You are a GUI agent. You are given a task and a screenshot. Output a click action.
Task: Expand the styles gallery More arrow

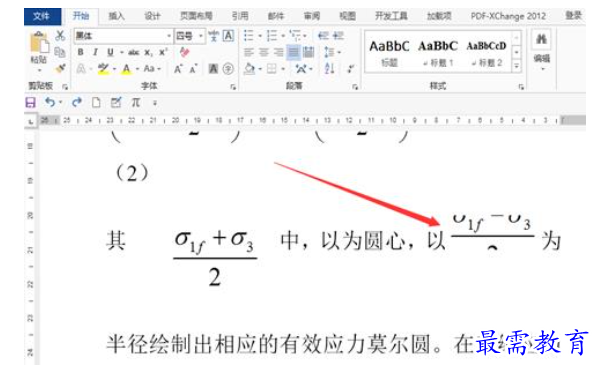point(517,66)
